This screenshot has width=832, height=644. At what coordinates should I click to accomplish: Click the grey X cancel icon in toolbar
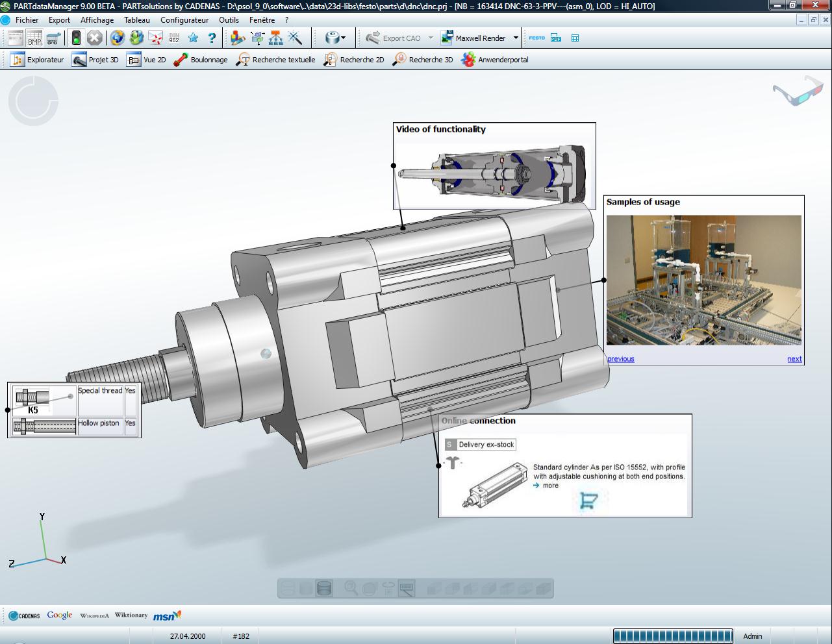pyautogui.click(x=94, y=38)
